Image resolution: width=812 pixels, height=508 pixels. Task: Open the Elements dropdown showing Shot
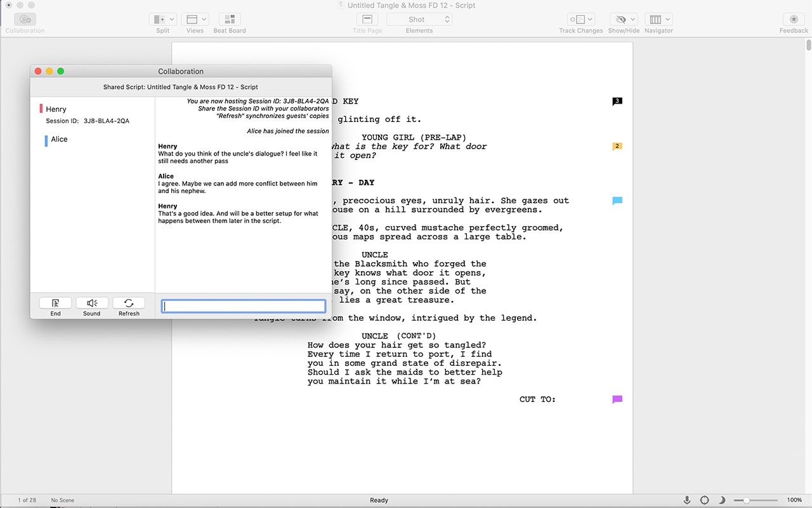pos(419,20)
